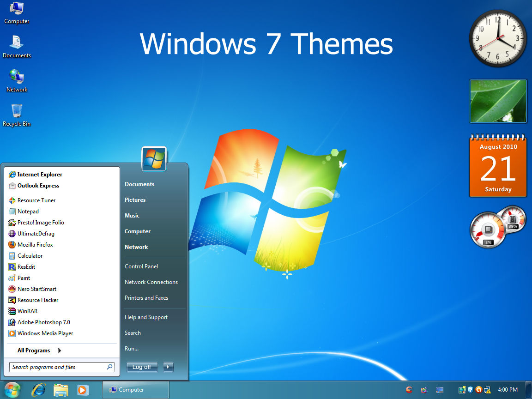Open Notepad from the program list

point(24,212)
